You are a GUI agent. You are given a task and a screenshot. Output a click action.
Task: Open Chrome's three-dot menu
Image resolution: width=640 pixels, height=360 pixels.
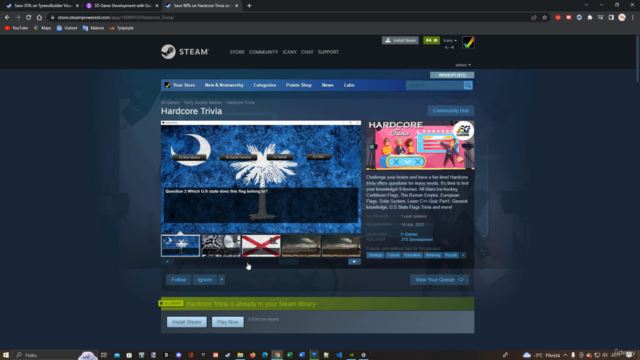(633, 18)
